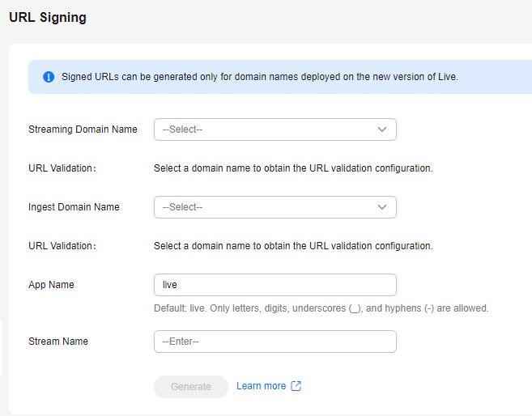Focus the App Name field containing live
Screen dimensions: 532x416
tap(275, 285)
